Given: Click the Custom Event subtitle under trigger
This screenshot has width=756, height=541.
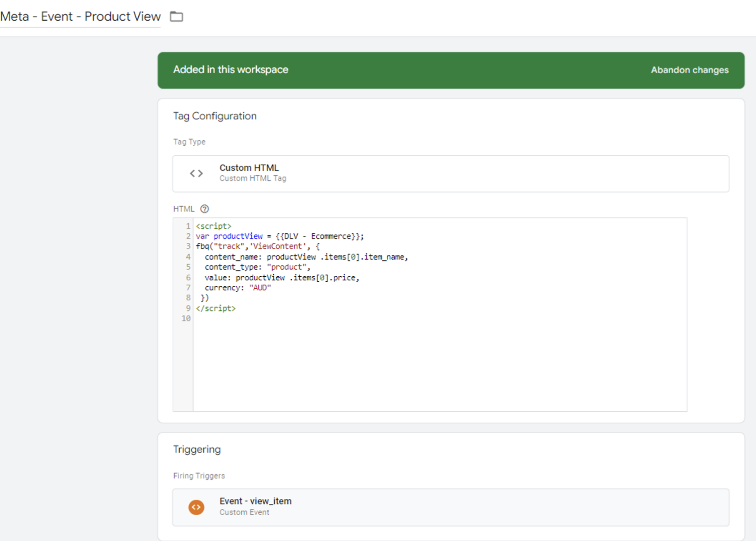Looking at the screenshot, I should 244,512.
